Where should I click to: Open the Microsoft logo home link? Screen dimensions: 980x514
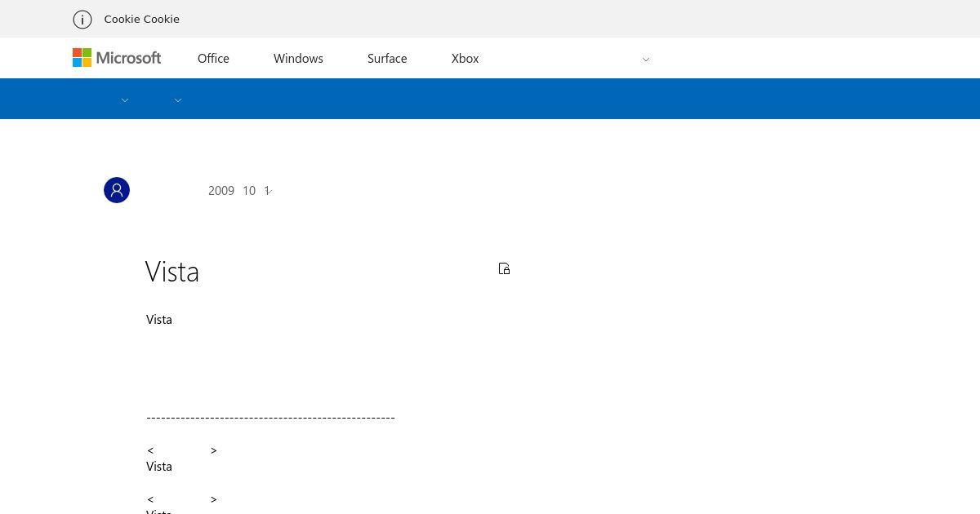click(x=117, y=58)
